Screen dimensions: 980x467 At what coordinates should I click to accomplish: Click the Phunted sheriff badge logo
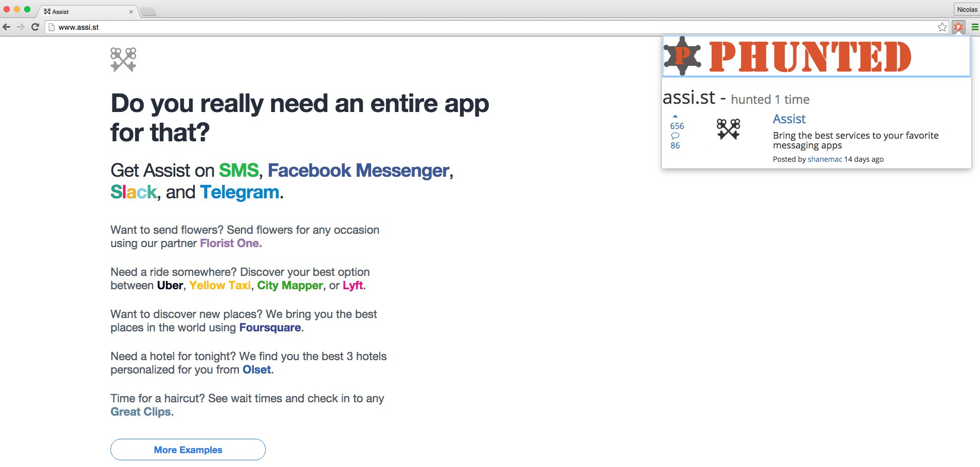tap(682, 56)
